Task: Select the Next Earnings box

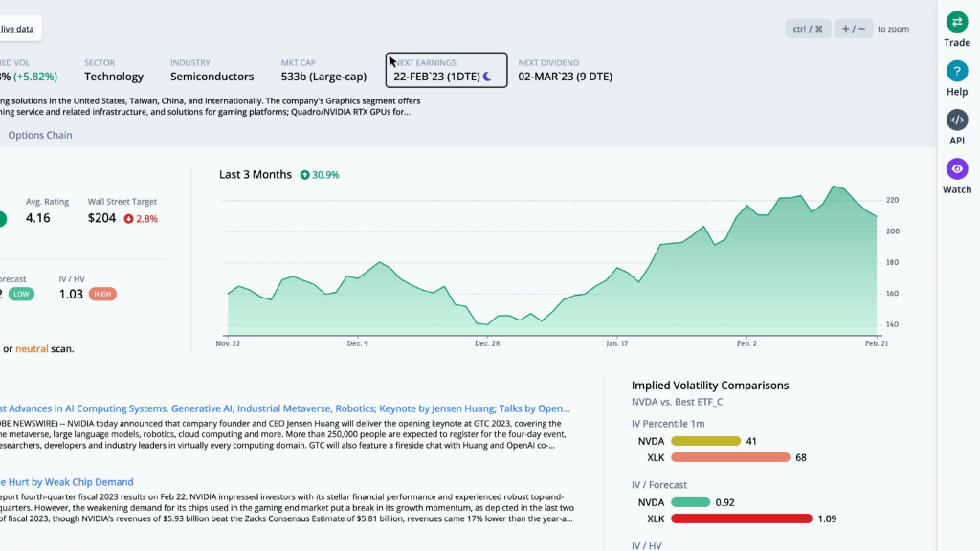Action: click(446, 70)
